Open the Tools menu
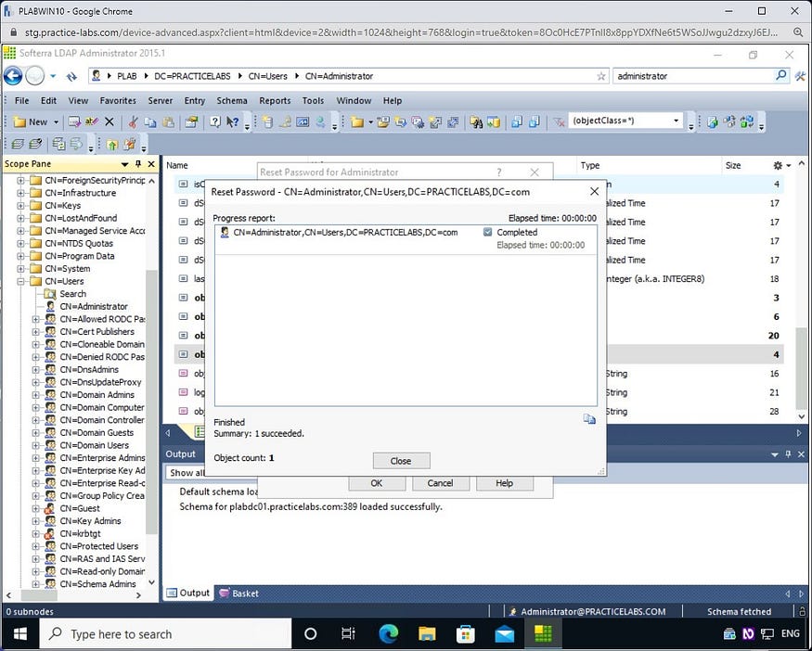 (314, 101)
